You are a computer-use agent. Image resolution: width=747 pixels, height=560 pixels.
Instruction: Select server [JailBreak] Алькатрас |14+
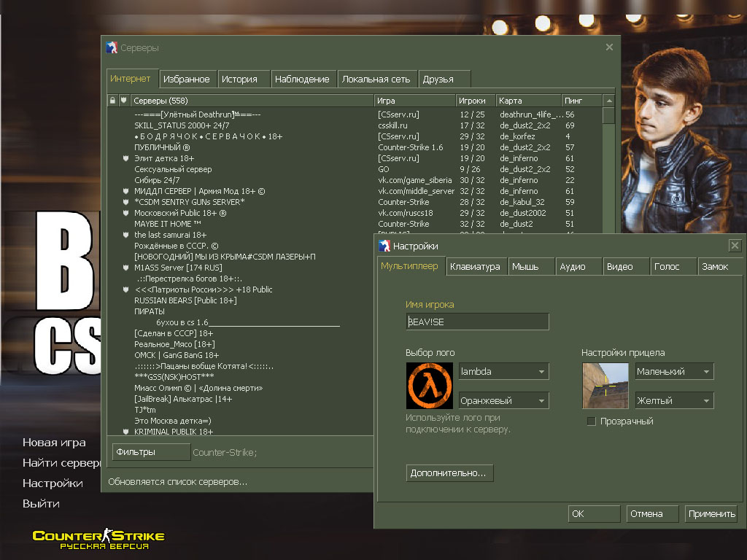click(241, 399)
